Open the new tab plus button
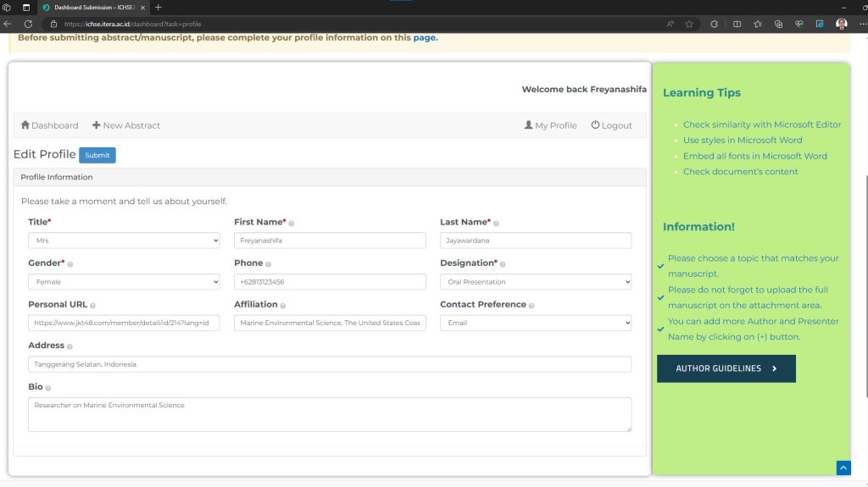This screenshot has width=868, height=487. click(159, 7)
